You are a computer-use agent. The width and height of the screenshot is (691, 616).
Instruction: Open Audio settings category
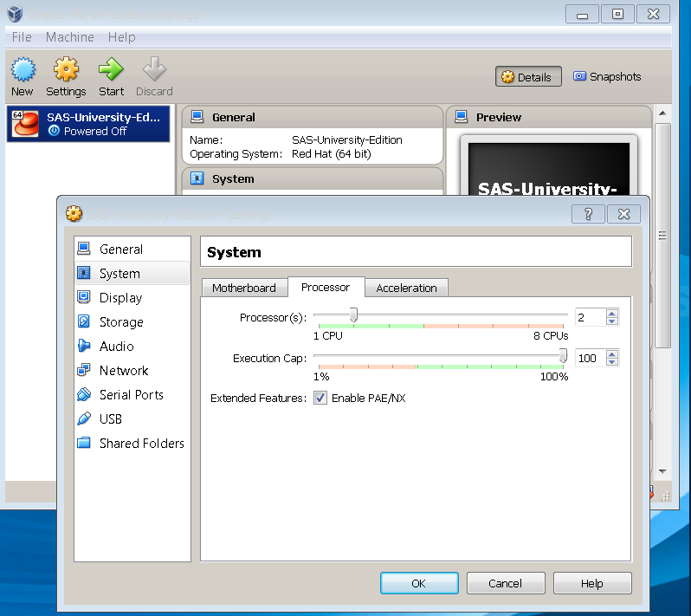[x=132, y=347]
